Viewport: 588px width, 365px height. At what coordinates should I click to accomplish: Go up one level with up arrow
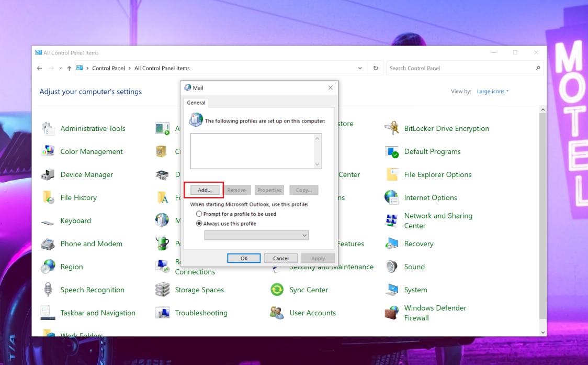click(x=69, y=68)
